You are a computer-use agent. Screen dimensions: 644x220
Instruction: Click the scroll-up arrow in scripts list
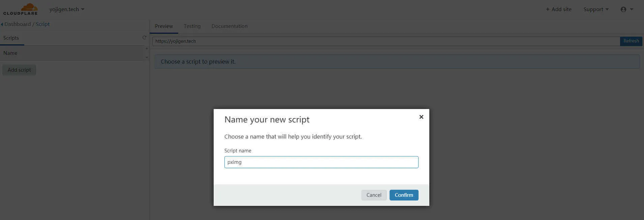tap(147, 49)
